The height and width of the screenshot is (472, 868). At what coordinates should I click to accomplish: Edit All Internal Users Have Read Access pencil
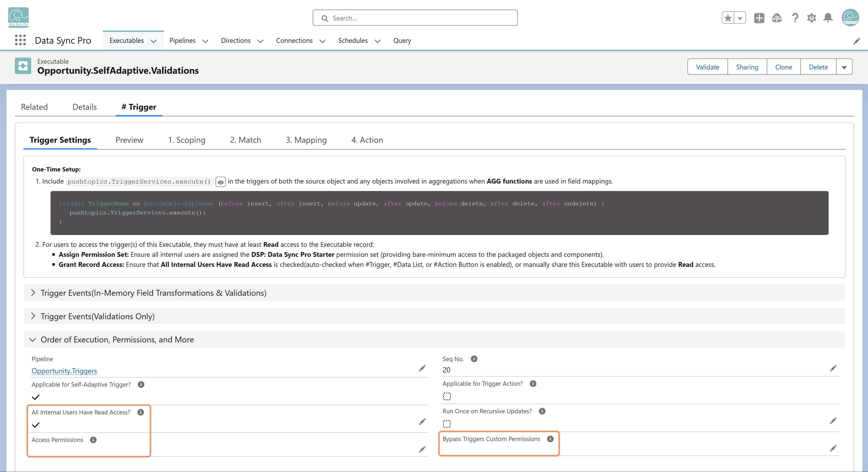click(x=422, y=421)
